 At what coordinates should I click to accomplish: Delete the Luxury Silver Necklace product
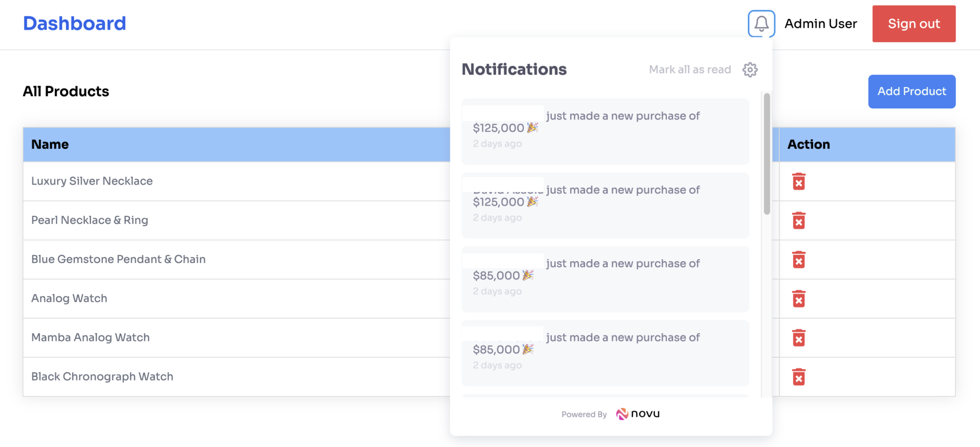[x=799, y=182]
